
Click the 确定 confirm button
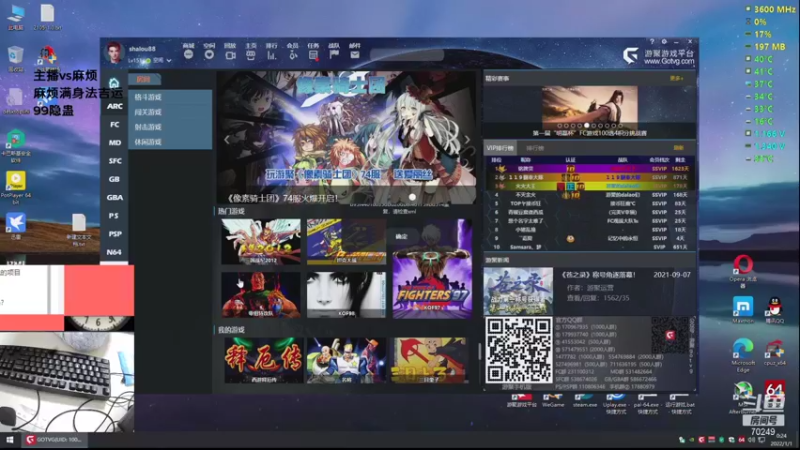point(402,236)
